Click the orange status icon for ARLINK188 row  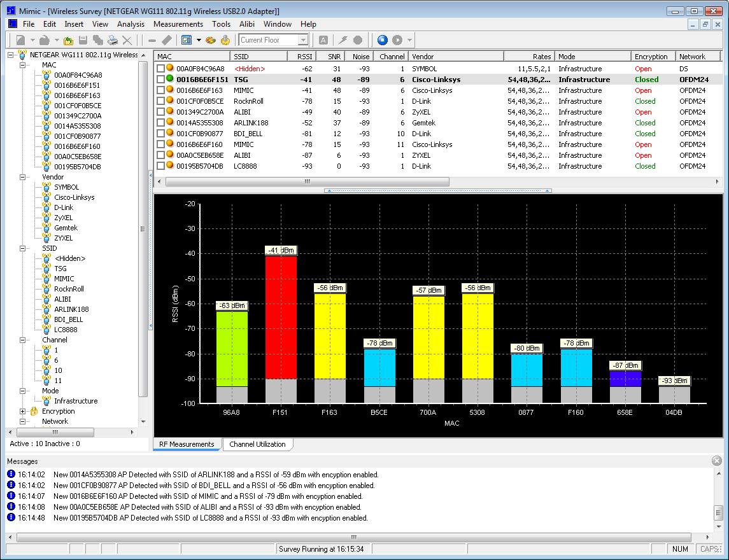(x=170, y=122)
